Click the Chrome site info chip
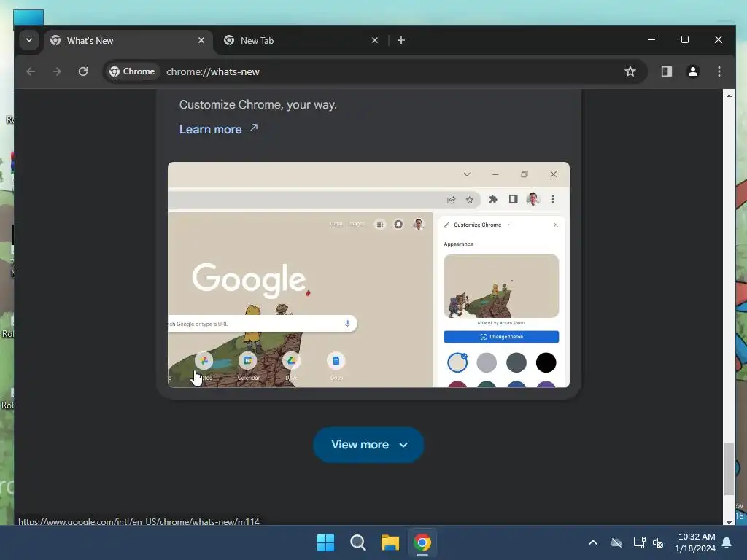Viewport: 747px width, 560px height. coord(132,71)
